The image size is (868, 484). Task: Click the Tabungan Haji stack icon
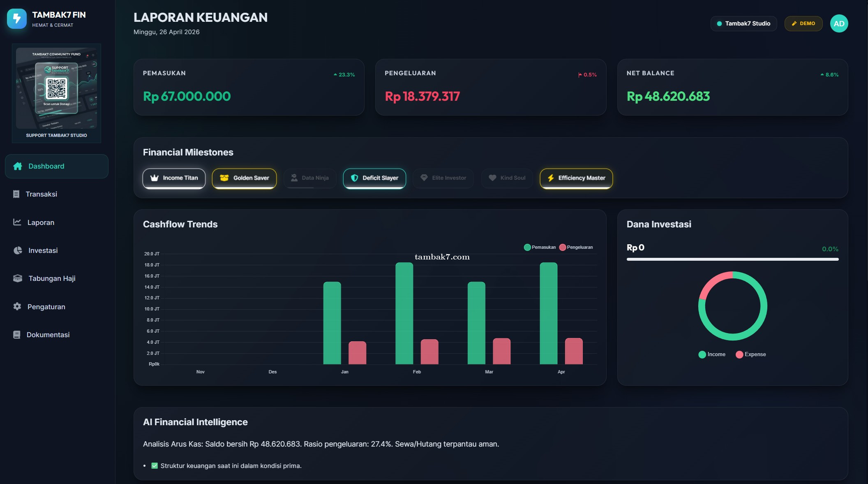point(18,278)
